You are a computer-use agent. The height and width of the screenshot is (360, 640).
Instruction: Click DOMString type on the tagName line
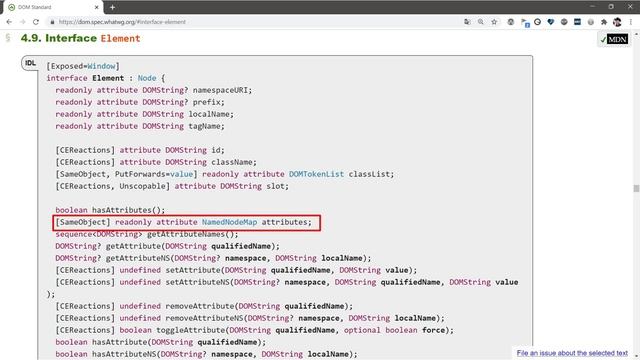point(163,126)
